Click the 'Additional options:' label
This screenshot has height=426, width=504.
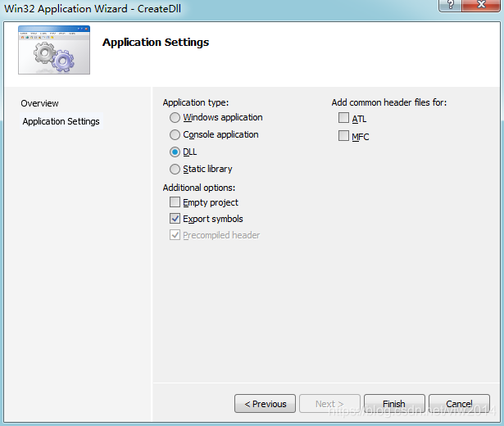coord(199,188)
